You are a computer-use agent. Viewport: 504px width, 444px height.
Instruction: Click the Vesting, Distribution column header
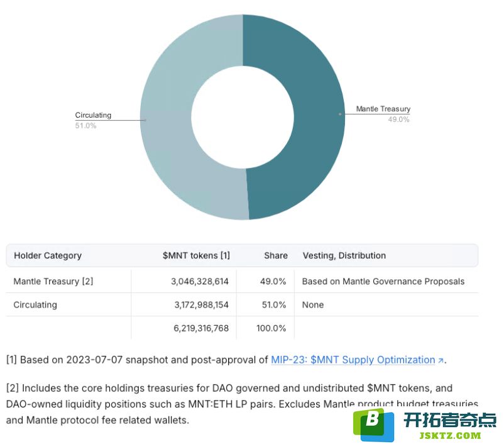[344, 255]
